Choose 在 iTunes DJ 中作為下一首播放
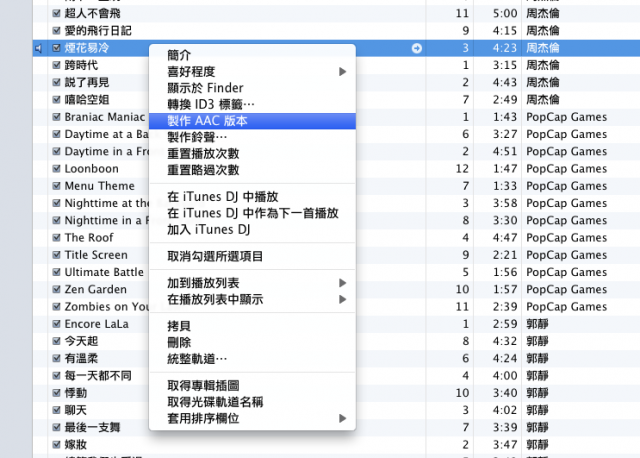The height and width of the screenshot is (458, 640). tap(252, 213)
